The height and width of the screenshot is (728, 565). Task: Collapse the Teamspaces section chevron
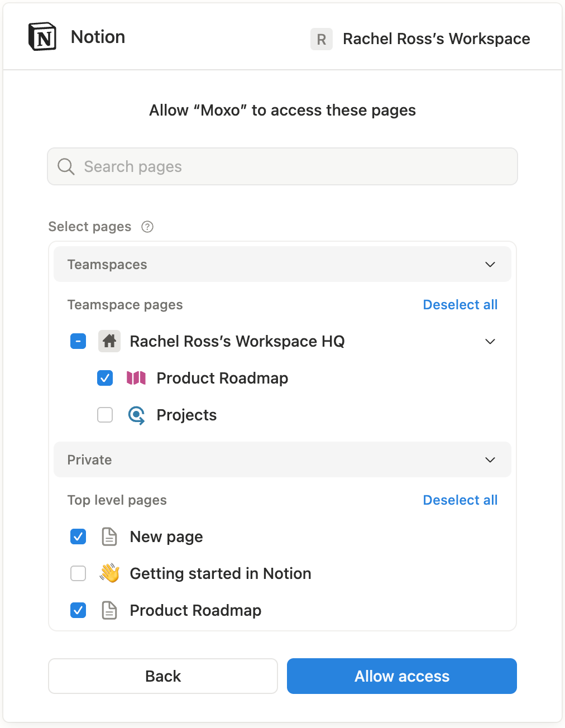coord(490,264)
